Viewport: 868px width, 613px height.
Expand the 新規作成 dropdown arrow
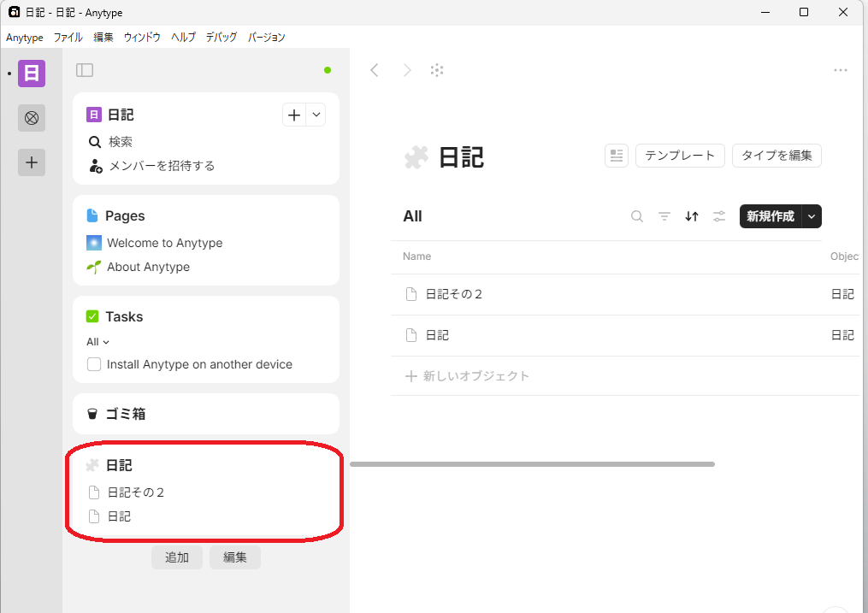tap(812, 216)
